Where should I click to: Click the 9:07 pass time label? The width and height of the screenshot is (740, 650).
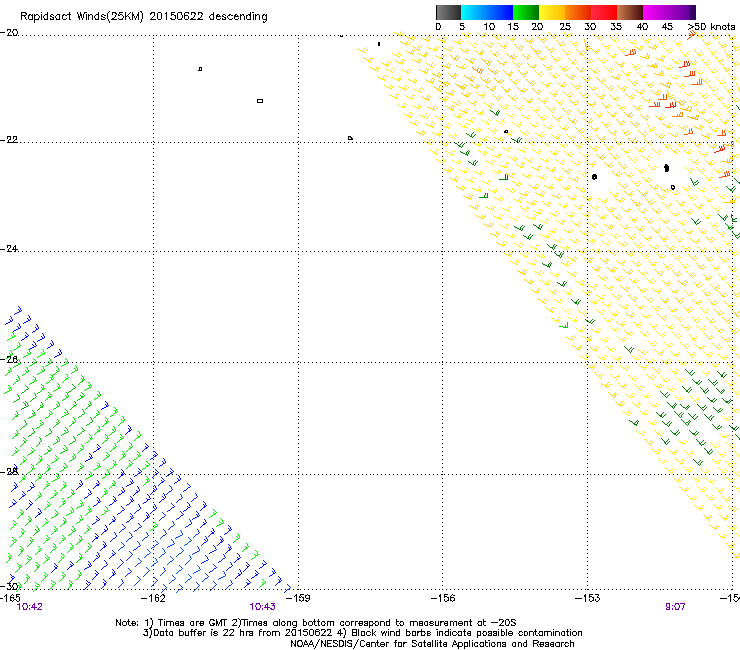(x=675, y=607)
